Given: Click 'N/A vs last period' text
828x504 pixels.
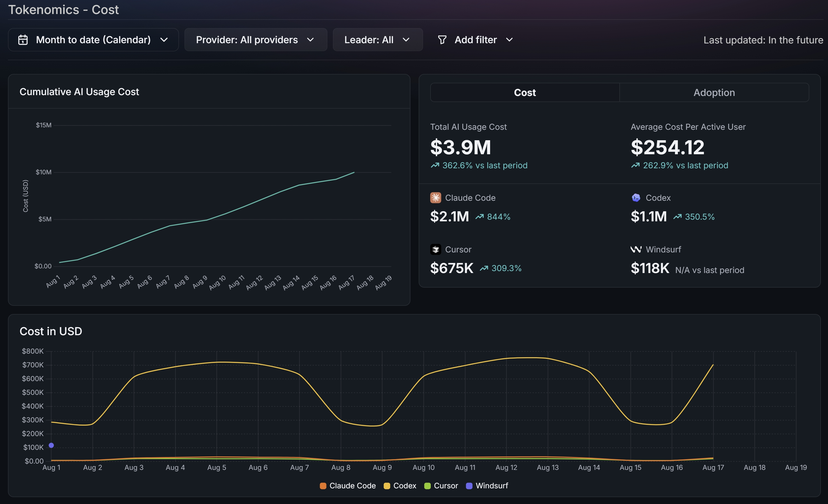Looking at the screenshot, I should coord(710,270).
